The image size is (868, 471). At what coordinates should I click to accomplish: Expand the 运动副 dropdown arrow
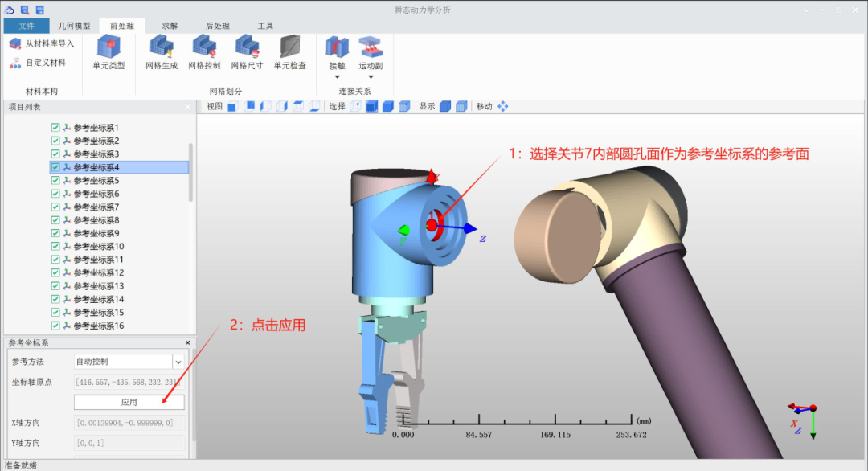[x=371, y=77]
